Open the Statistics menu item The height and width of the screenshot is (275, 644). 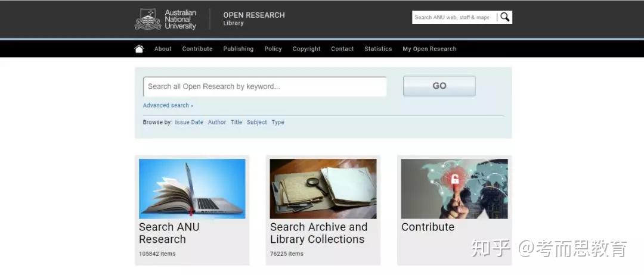378,49
